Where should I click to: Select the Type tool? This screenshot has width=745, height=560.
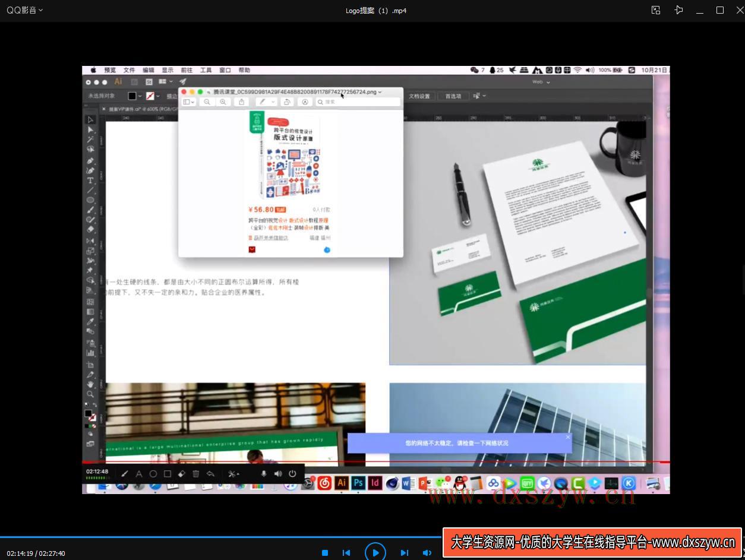pos(90,181)
